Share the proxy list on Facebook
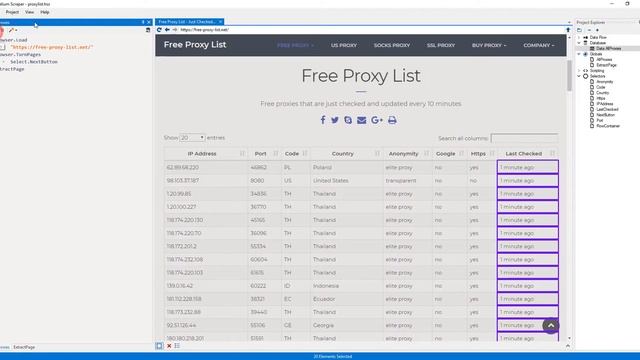Screen dimensions: 640x360 click(x=323, y=120)
